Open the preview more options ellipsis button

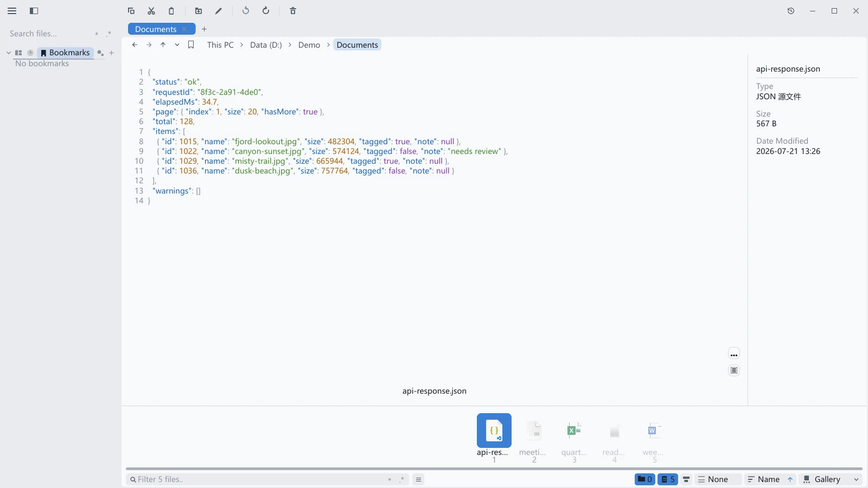(734, 354)
